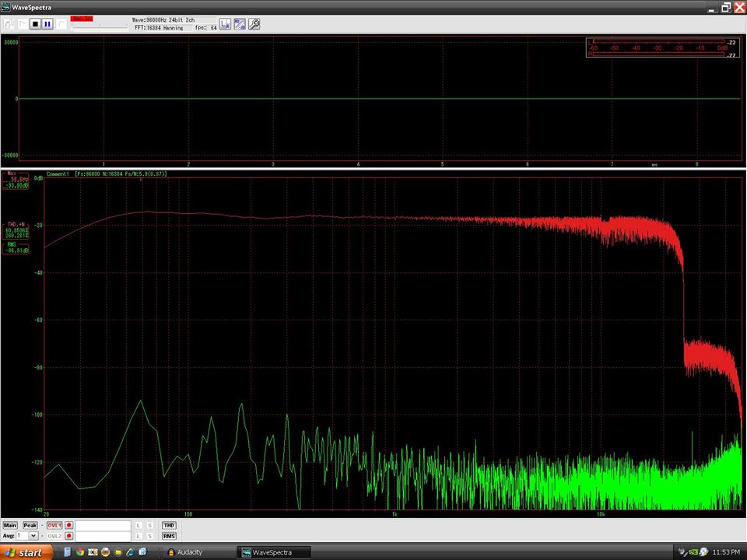Click the L/R level meter panel
This screenshot has height=560, width=747.
click(661, 48)
